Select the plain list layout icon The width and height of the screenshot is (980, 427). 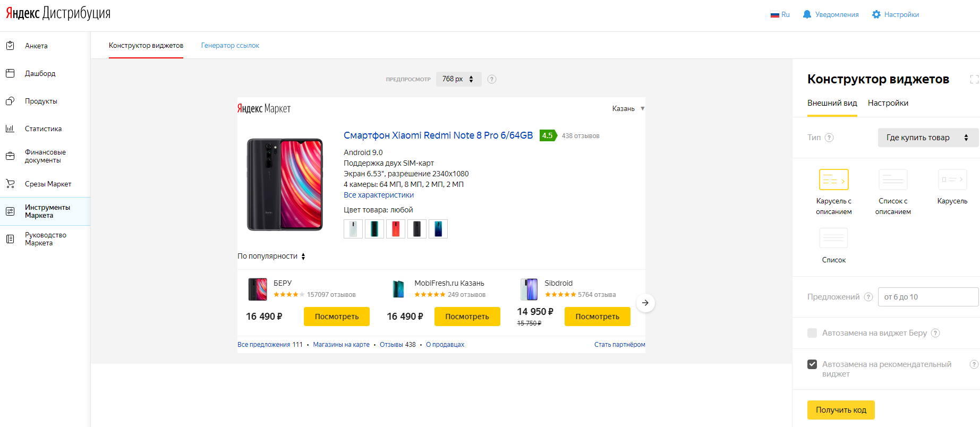(x=833, y=238)
